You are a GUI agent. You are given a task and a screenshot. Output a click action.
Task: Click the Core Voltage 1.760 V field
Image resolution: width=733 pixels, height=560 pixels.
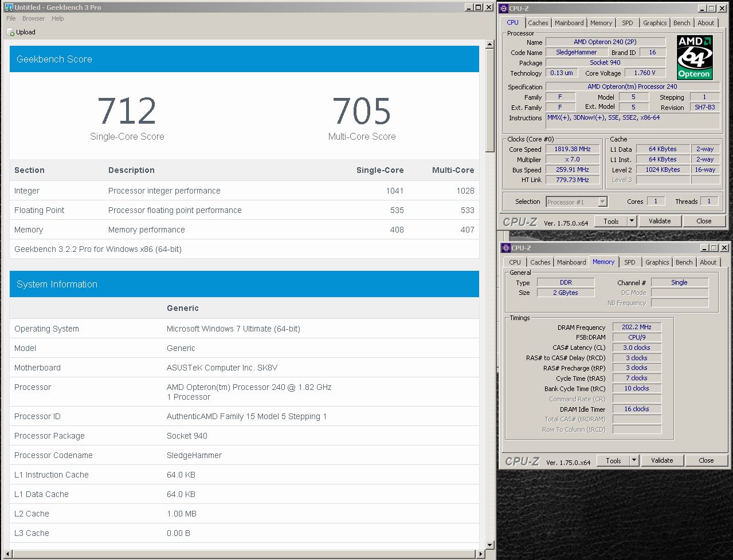(644, 73)
